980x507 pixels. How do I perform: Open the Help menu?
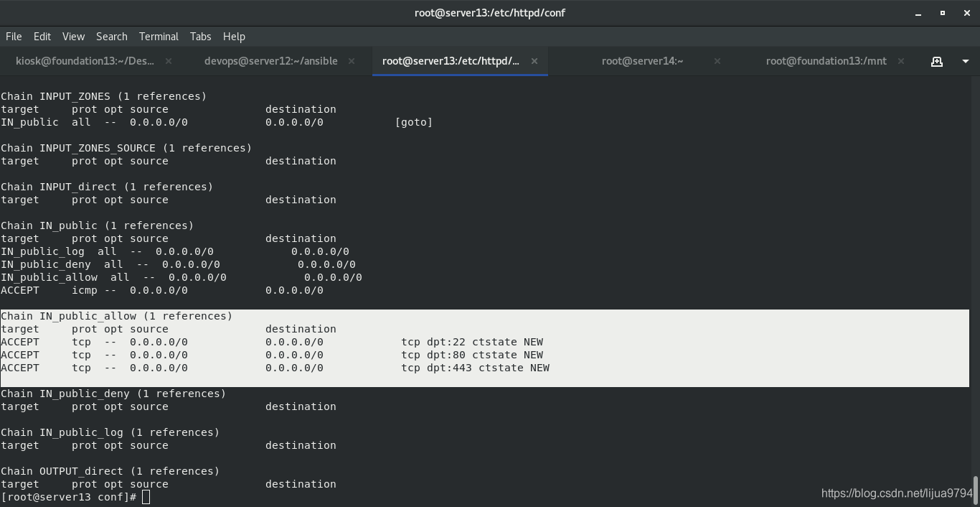(234, 36)
